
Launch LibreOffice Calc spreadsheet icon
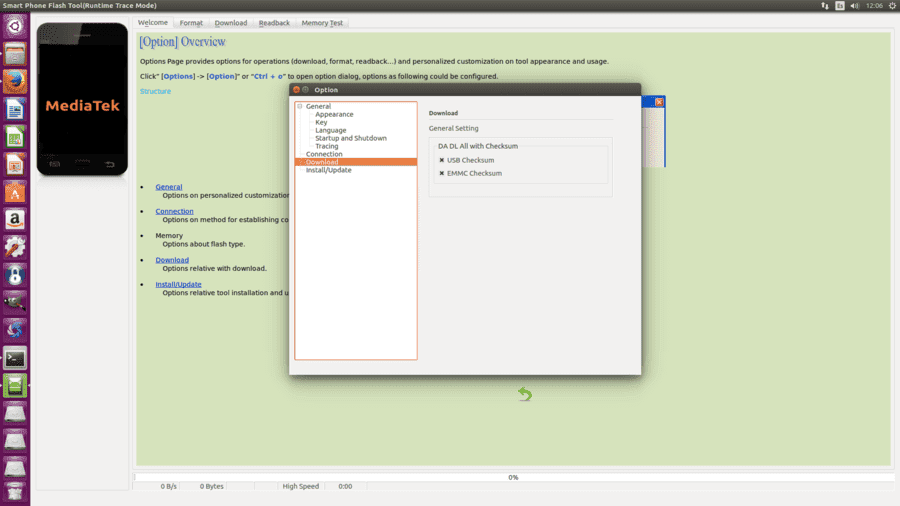pos(15,137)
